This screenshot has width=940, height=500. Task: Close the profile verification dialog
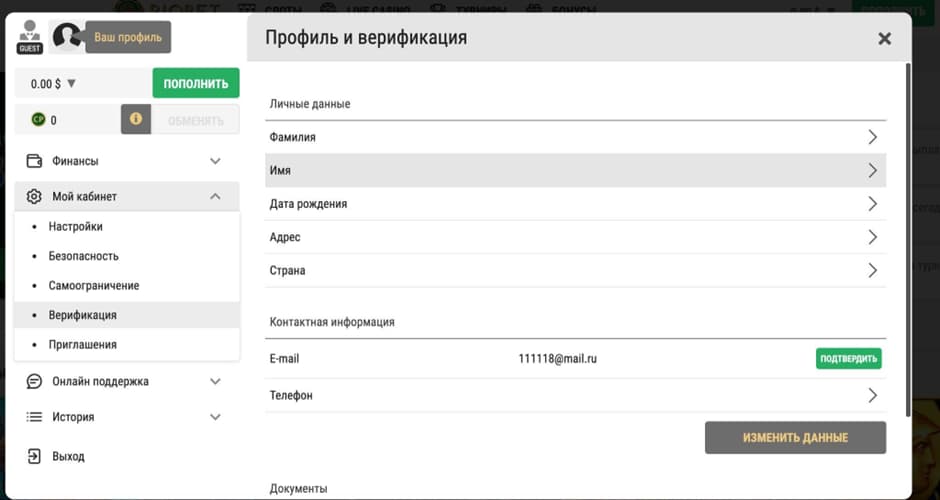884,39
